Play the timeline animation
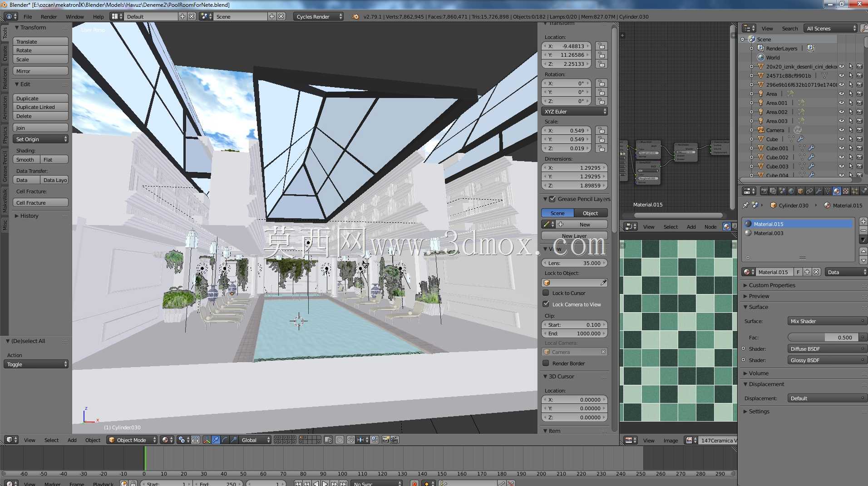 [x=325, y=483]
